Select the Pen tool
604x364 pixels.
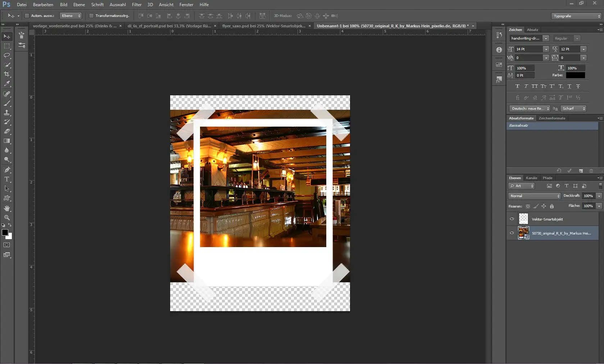7,170
